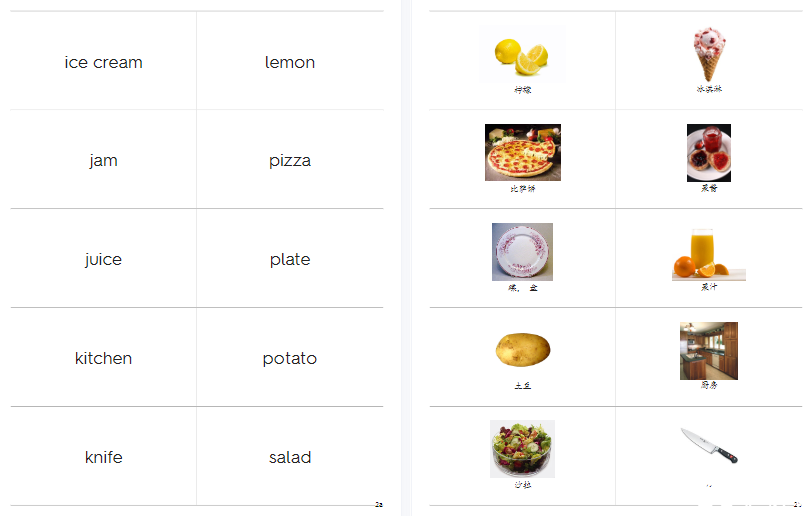This screenshot has height=516, width=812.
Task: Select the salad bowl picture
Action: click(x=523, y=449)
